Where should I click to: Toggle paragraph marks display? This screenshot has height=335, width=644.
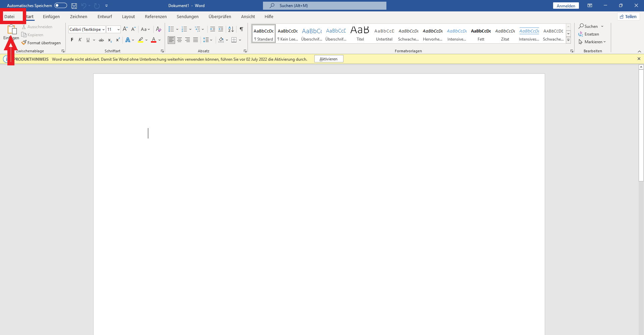(x=241, y=29)
